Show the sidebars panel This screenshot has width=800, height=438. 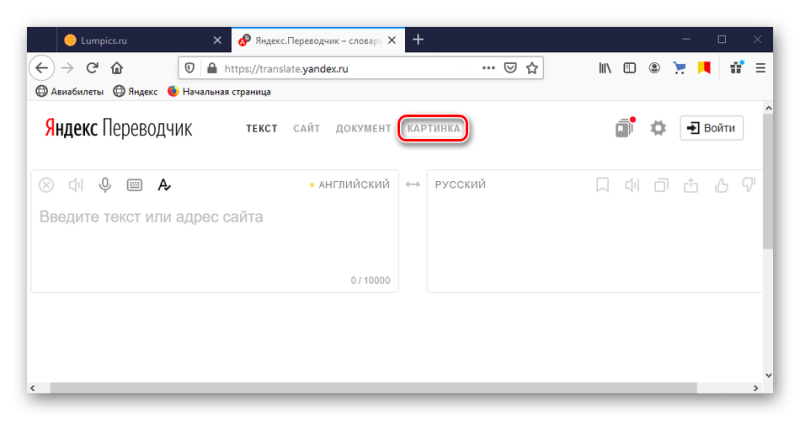click(x=630, y=68)
